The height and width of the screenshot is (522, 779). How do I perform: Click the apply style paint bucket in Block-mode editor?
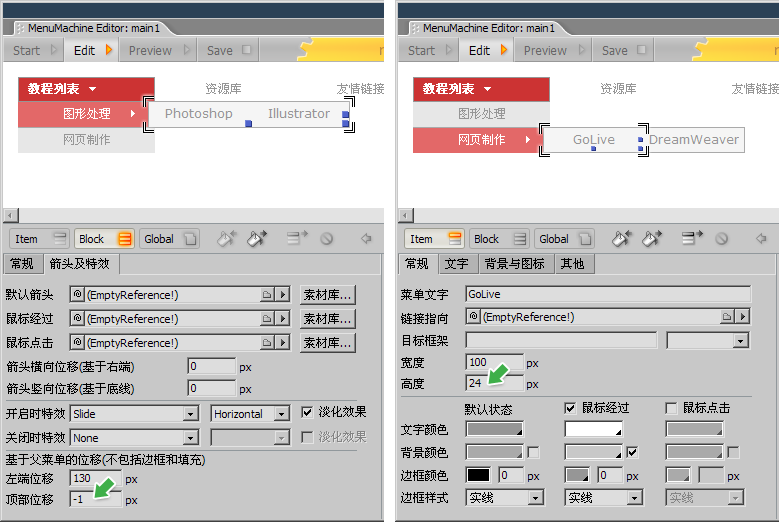tap(256, 239)
